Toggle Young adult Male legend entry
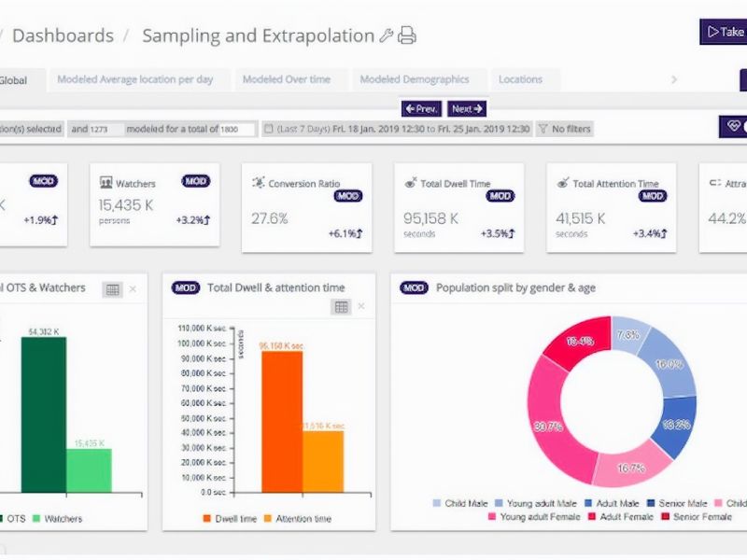 [536, 503]
